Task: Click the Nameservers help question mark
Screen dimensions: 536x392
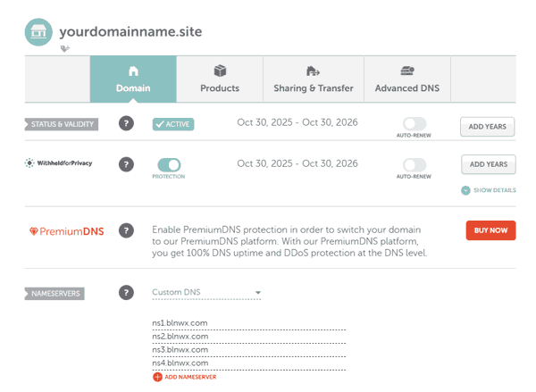Action: [126, 293]
